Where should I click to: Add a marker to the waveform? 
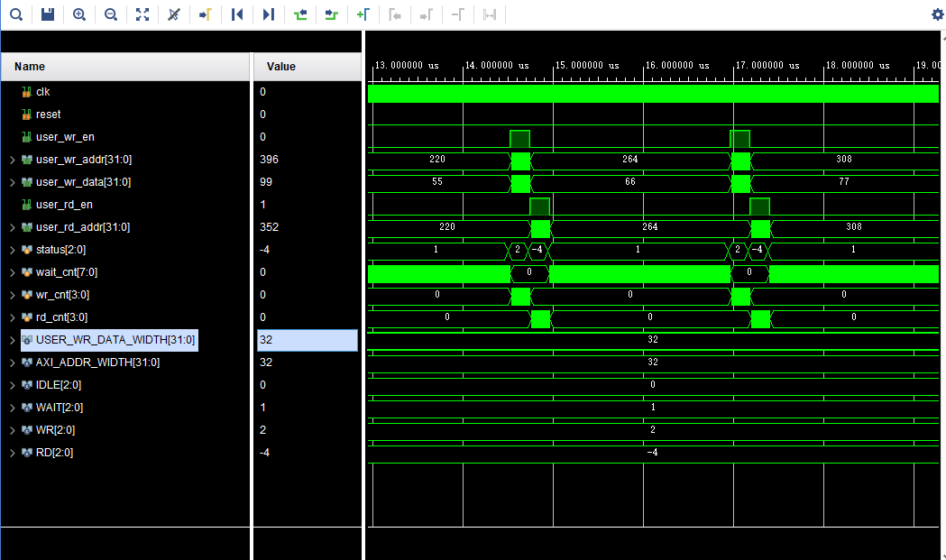pyautogui.click(x=363, y=14)
